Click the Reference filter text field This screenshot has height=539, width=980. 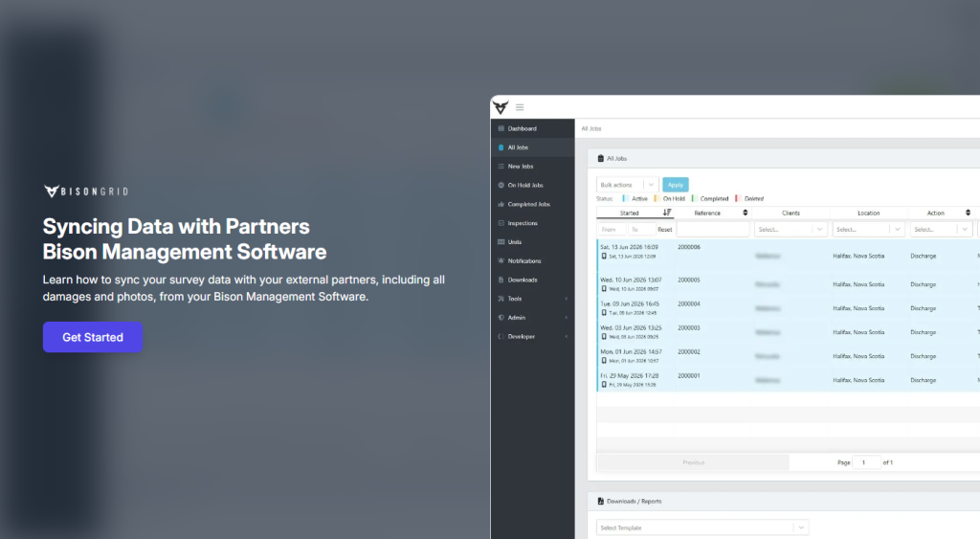click(713, 230)
